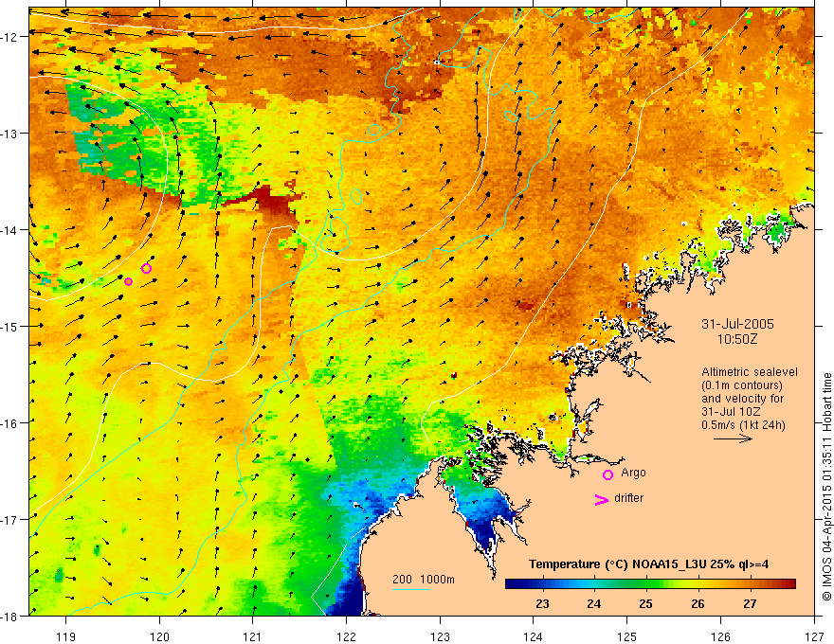This screenshot has height=644, width=834.
Task: Click the '125' longitude axis label
Action: point(627,637)
